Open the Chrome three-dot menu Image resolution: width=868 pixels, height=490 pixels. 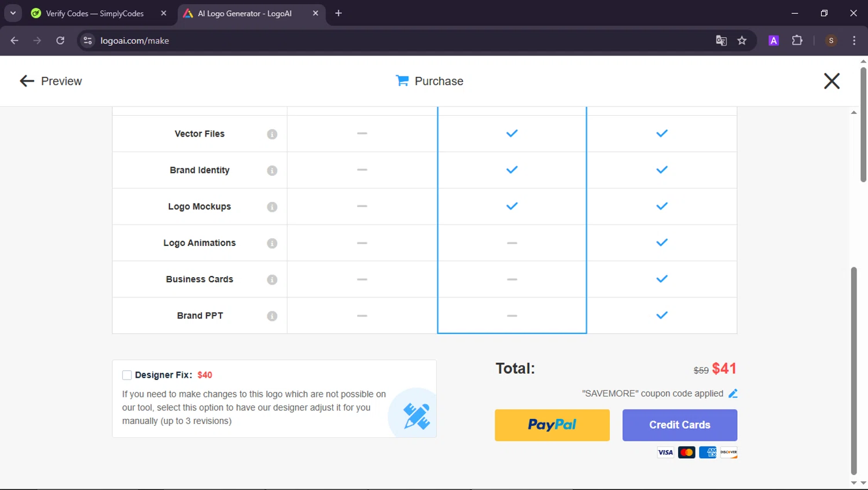854,40
